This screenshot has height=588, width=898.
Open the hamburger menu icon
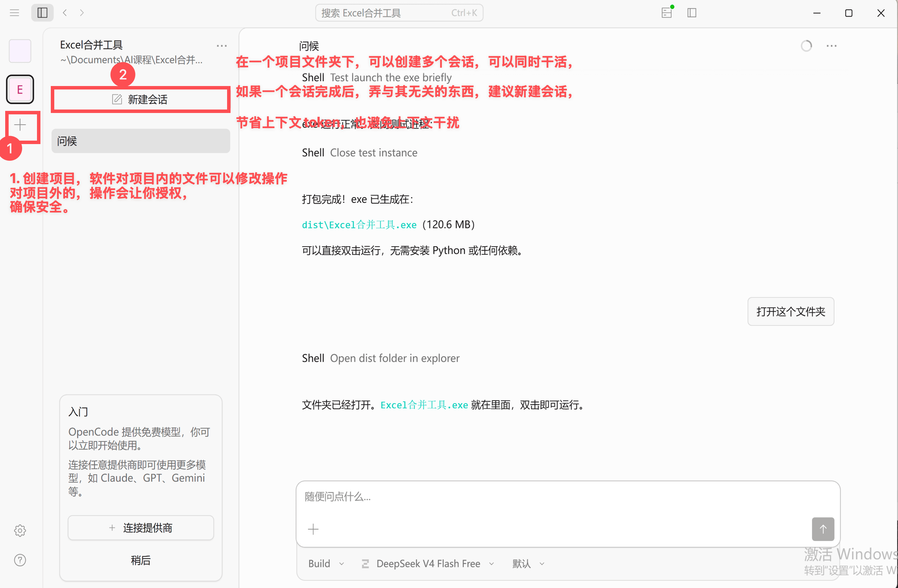14,13
